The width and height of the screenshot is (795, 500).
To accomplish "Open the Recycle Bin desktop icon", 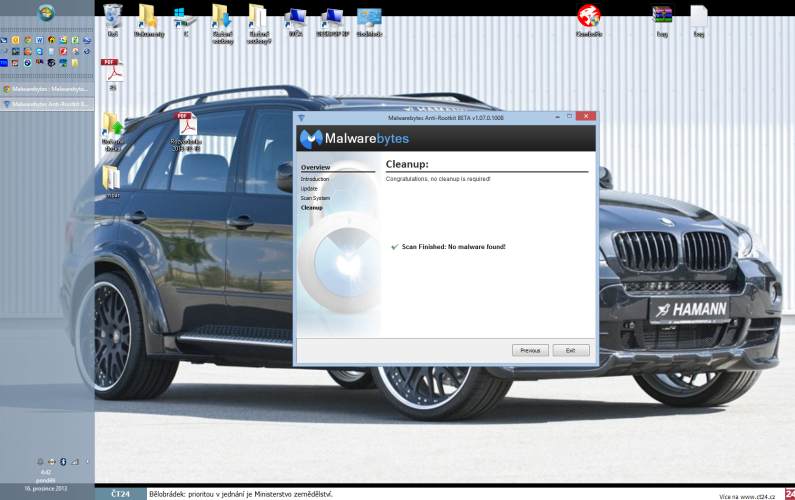I will click(x=113, y=18).
